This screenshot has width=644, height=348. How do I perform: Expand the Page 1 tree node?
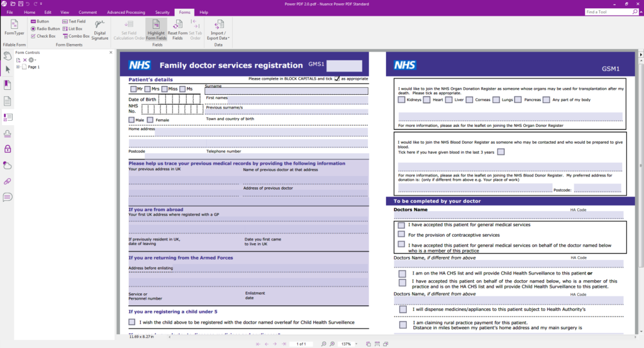[x=18, y=67]
